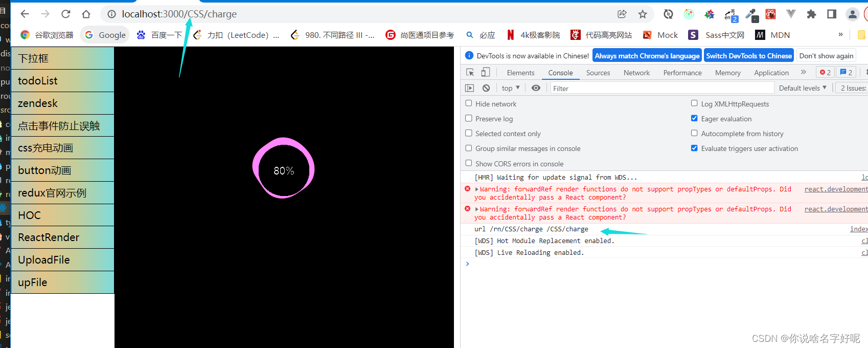Select UploadFile sidebar item
The width and height of the screenshot is (868, 348).
tap(62, 260)
